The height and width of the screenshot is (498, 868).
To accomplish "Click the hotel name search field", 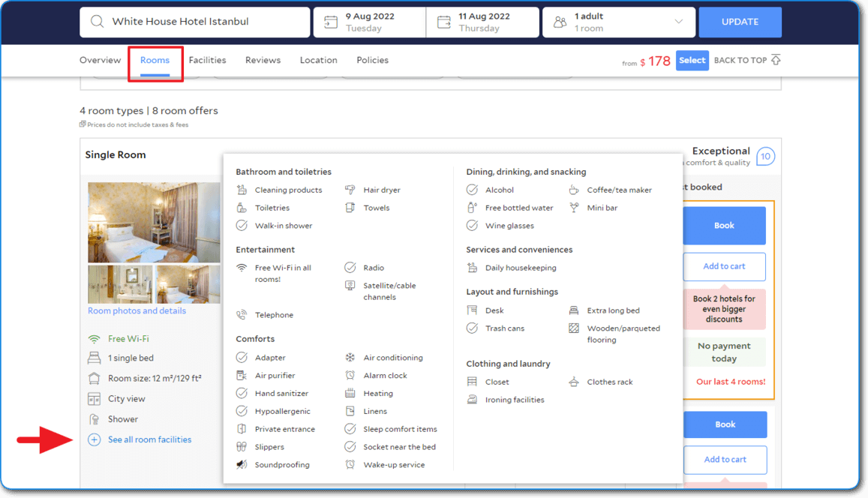I will click(x=195, y=22).
